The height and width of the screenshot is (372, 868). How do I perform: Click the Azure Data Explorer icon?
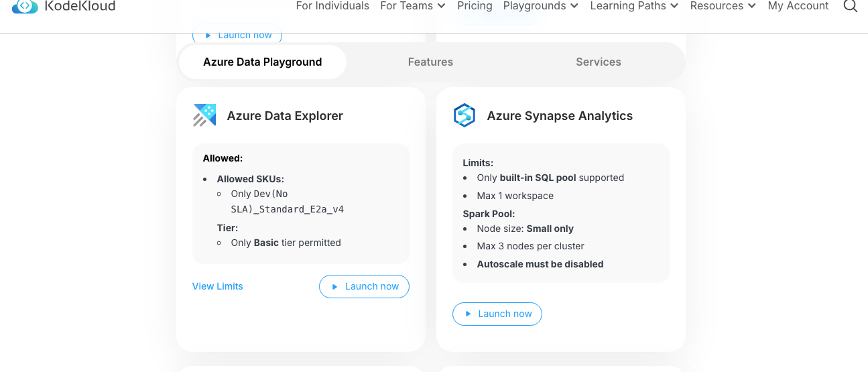(x=204, y=115)
